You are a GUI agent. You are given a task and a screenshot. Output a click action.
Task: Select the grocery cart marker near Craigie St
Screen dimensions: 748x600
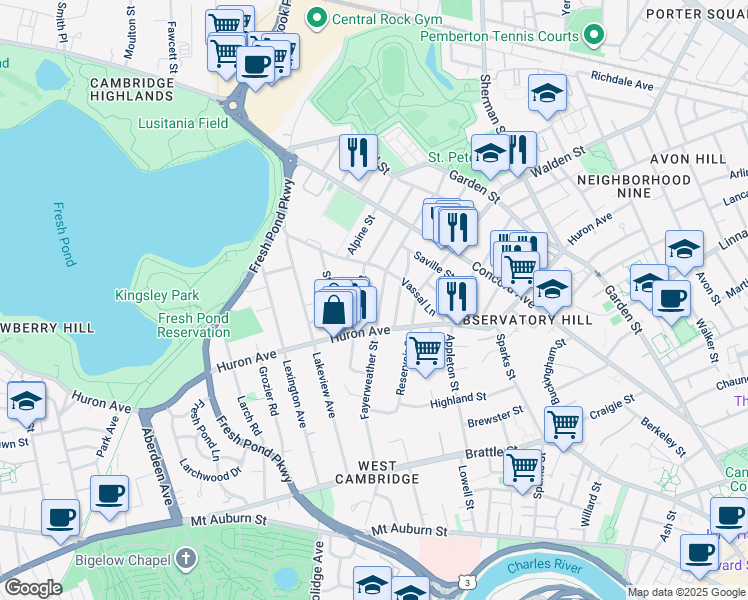pyautogui.click(x=563, y=423)
